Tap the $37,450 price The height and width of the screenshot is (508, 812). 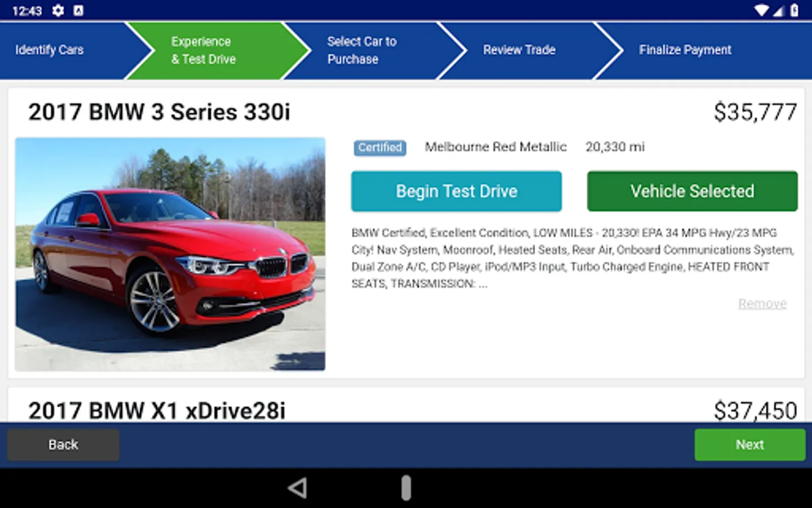pyautogui.click(x=755, y=410)
